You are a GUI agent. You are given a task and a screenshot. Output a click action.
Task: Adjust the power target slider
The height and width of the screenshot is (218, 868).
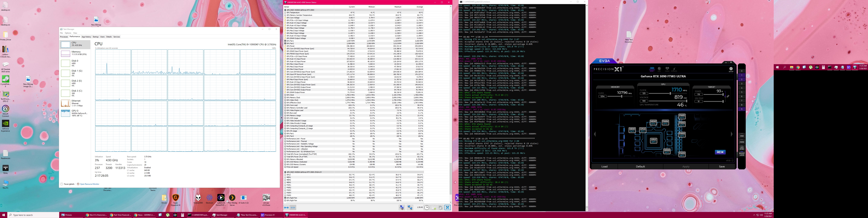click(723, 94)
